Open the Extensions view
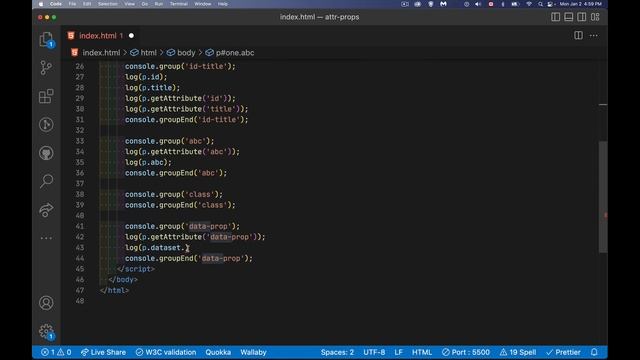The height and width of the screenshot is (360, 640). click(46, 96)
